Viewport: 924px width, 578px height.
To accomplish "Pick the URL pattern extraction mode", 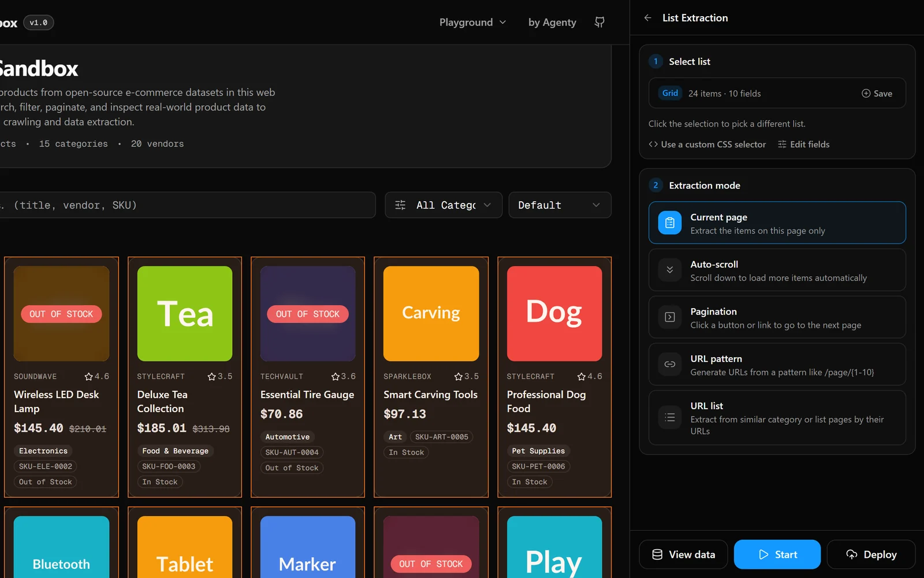I will [x=777, y=364].
